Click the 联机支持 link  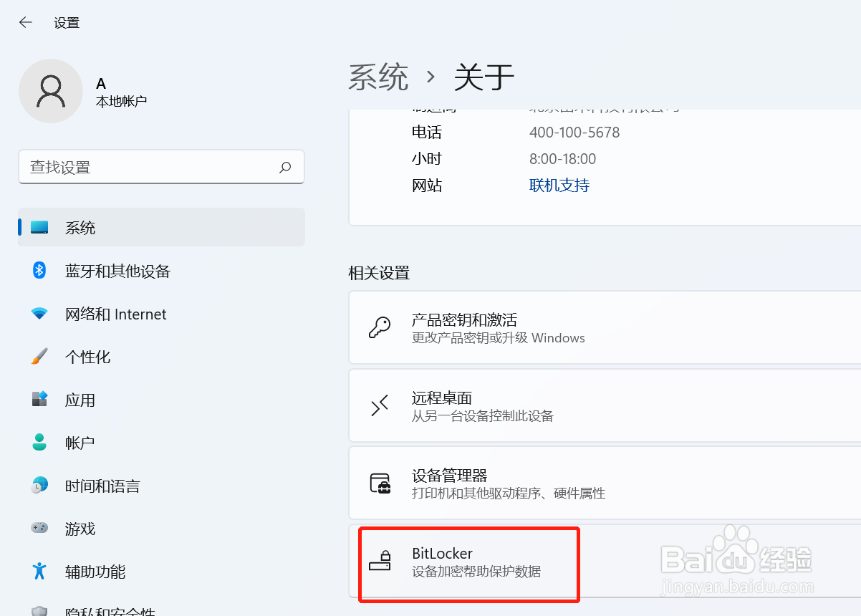pos(559,186)
